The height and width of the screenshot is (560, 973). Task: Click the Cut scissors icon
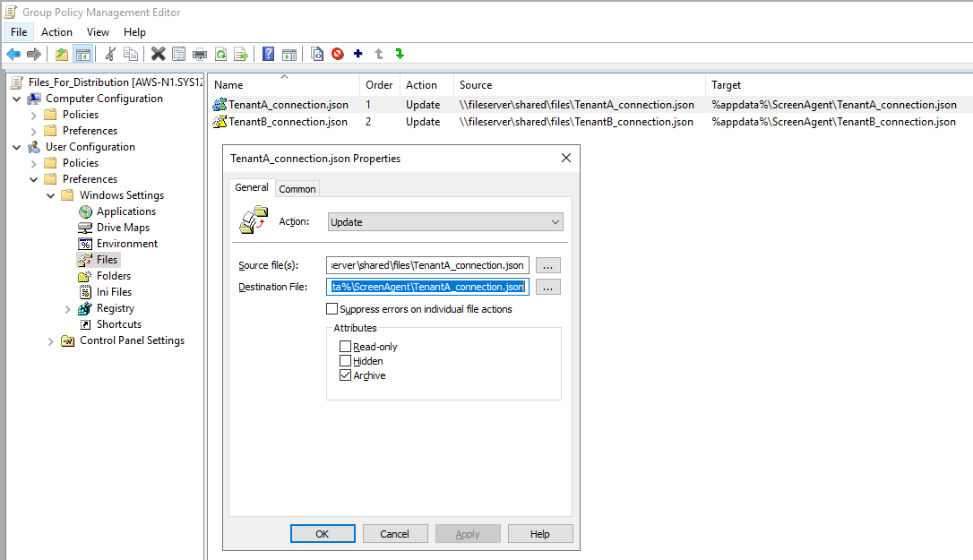coord(110,54)
